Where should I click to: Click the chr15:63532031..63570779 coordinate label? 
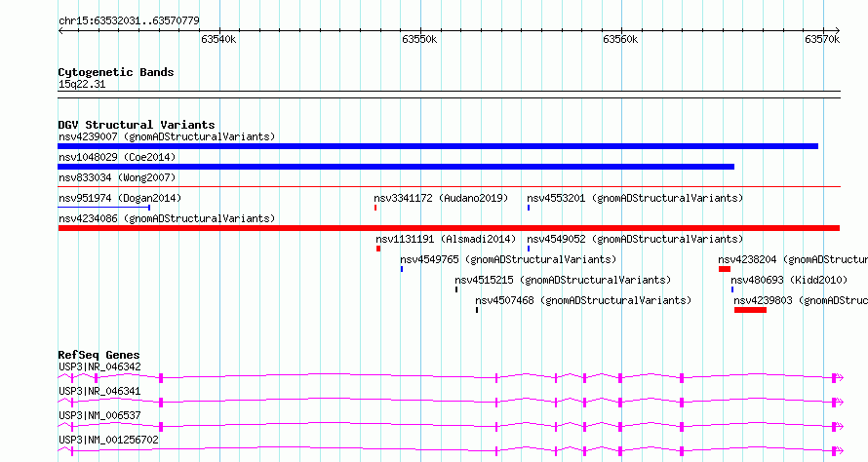click(129, 20)
